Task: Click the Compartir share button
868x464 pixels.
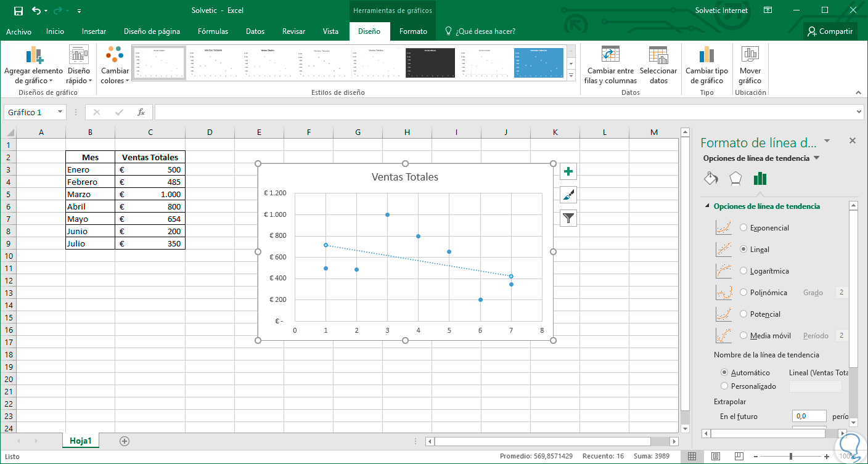Action: tap(830, 31)
